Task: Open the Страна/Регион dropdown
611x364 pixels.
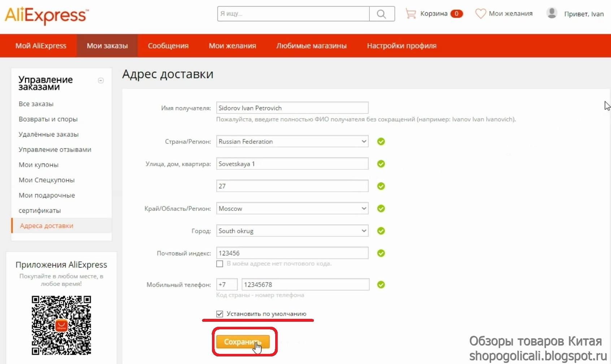Action: pos(292,141)
